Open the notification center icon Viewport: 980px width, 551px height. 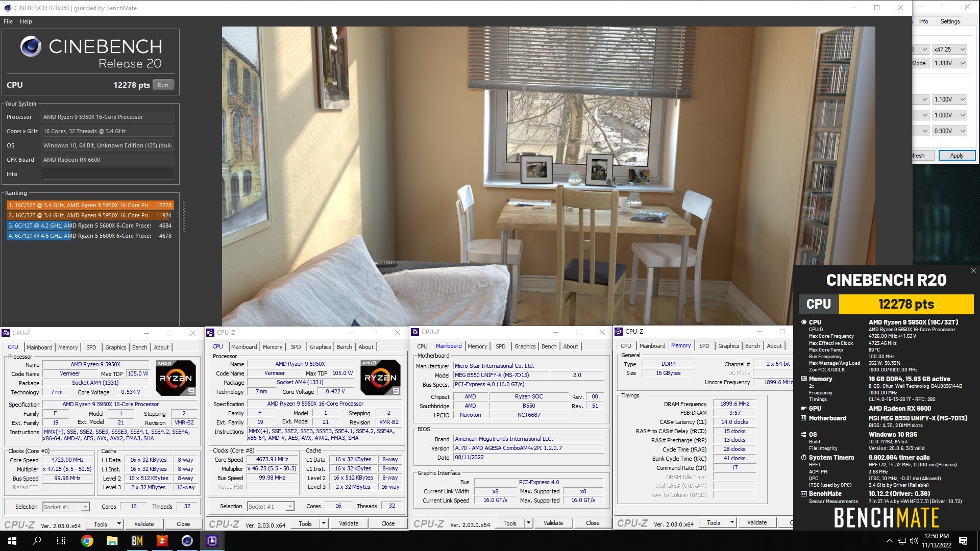[x=963, y=541]
